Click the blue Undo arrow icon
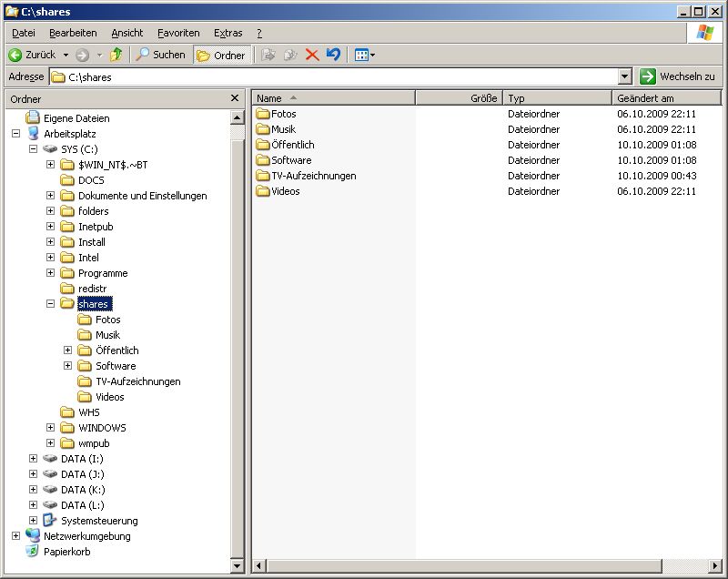 333,55
